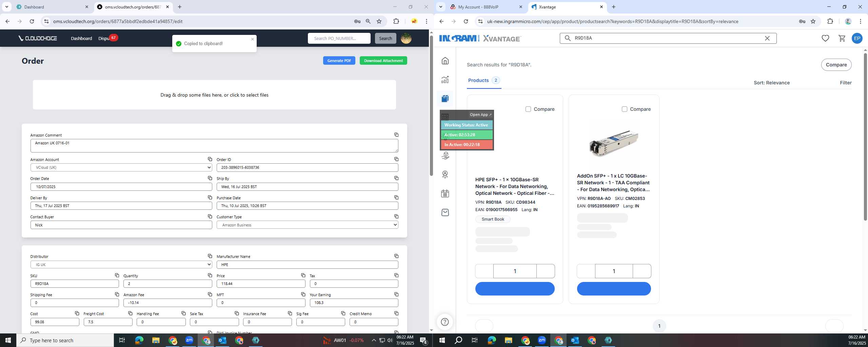Screen dimensions: 868x347
Task: Expand the Amazon Account dropdown
Action: pos(121,167)
